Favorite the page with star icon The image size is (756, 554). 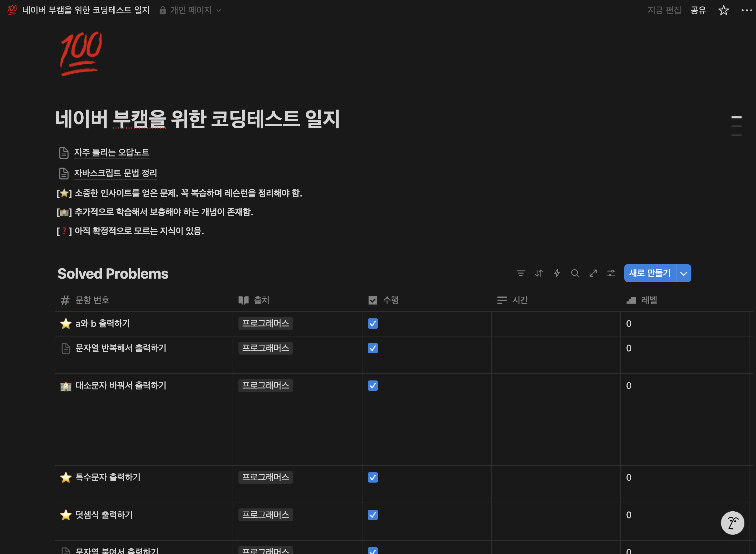click(723, 10)
